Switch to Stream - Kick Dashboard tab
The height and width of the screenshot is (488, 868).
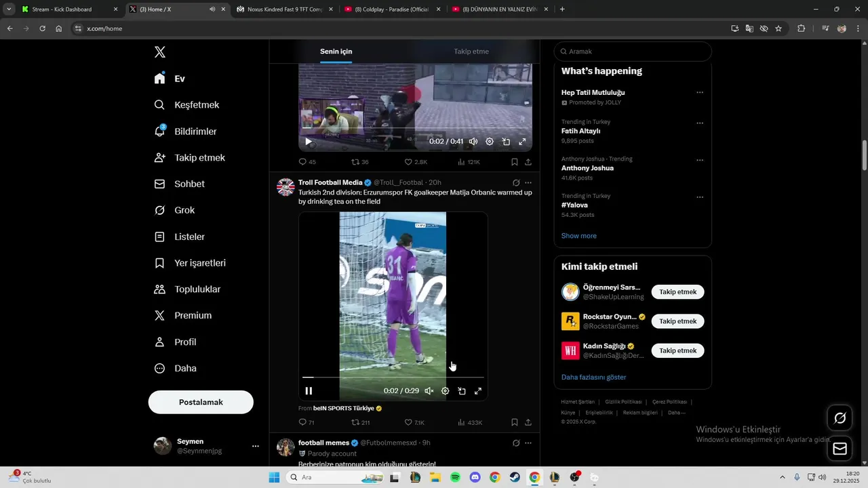(70, 9)
